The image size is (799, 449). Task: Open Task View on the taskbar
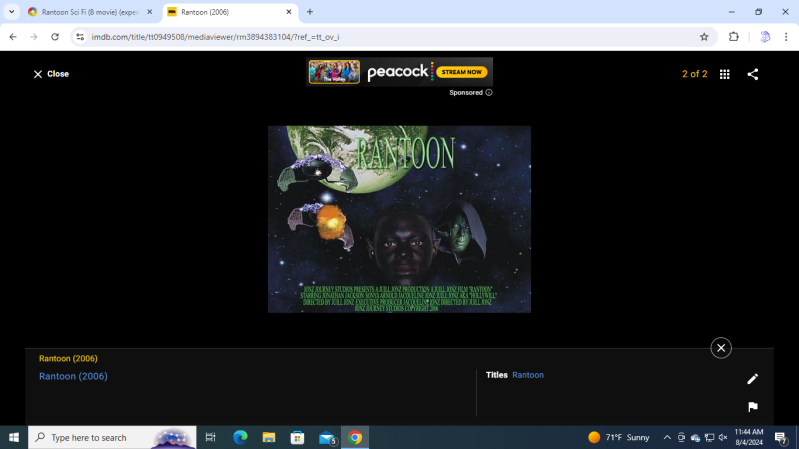[x=210, y=437]
